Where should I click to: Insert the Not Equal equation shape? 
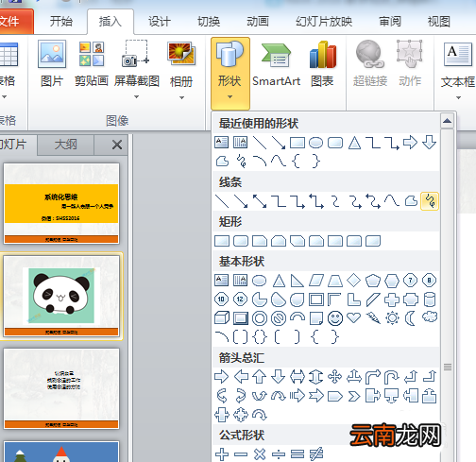point(316,454)
